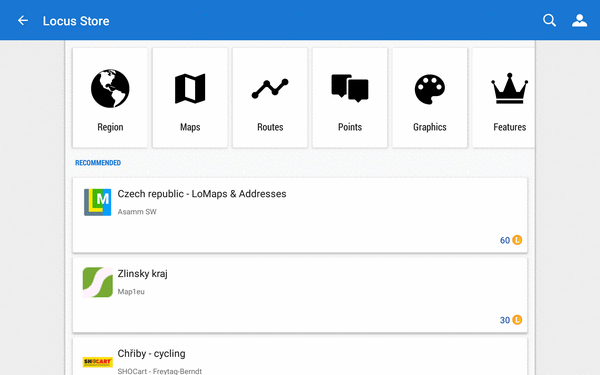Select the Graphics label
The height and width of the screenshot is (375, 600).
point(430,127)
